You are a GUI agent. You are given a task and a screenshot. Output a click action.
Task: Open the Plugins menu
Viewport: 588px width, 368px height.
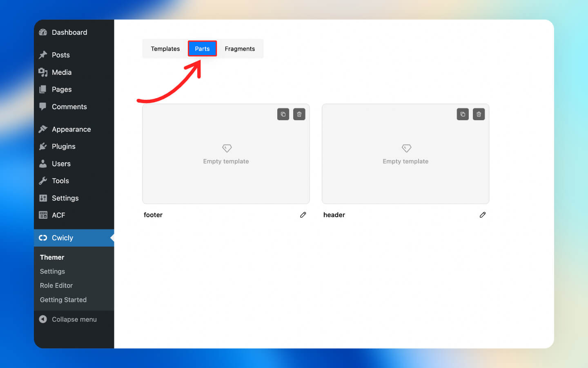(x=63, y=146)
